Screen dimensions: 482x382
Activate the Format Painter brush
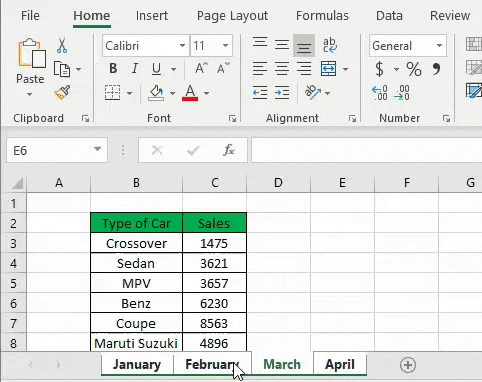pos(62,93)
